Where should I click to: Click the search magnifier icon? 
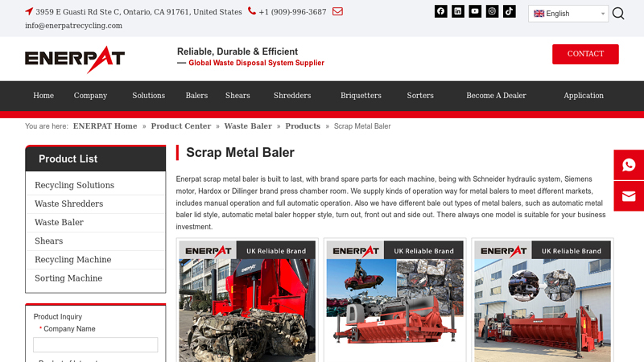click(618, 14)
